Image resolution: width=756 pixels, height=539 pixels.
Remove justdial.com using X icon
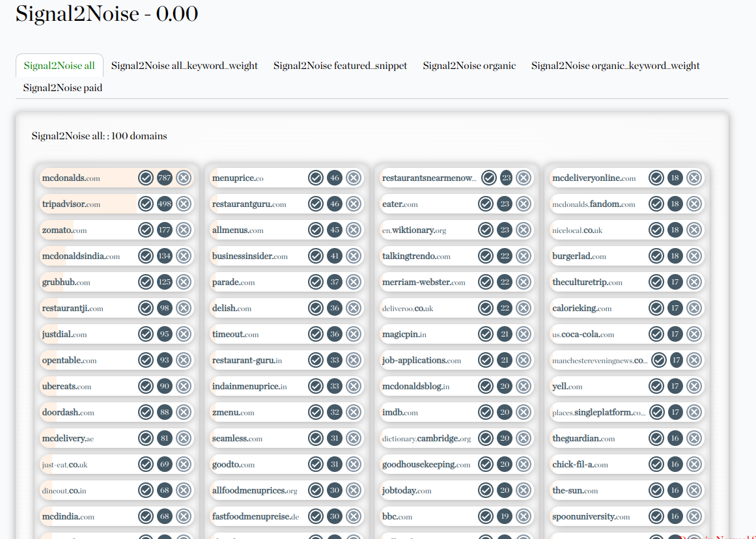tap(184, 334)
